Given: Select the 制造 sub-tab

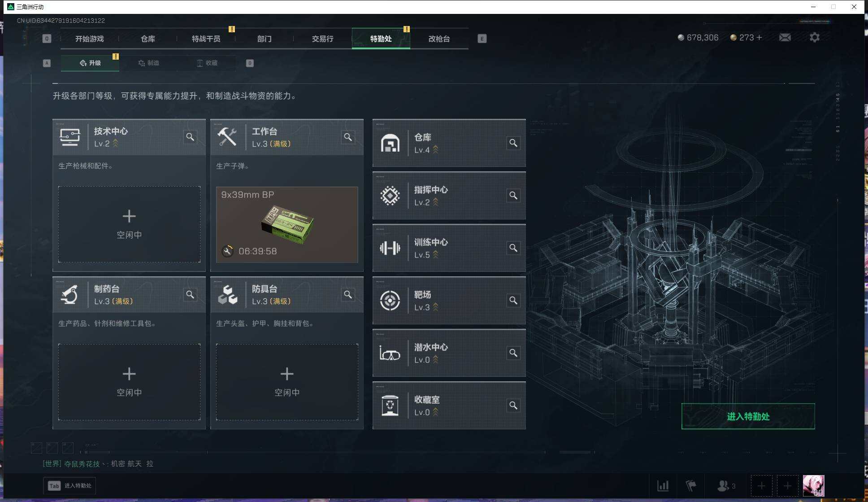Looking at the screenshot, I should coord(149,63).
